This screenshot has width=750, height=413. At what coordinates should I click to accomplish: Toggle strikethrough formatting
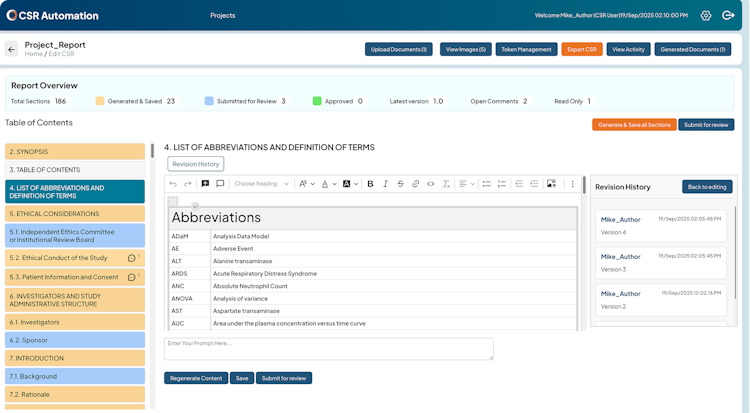[x=400, y=184]
